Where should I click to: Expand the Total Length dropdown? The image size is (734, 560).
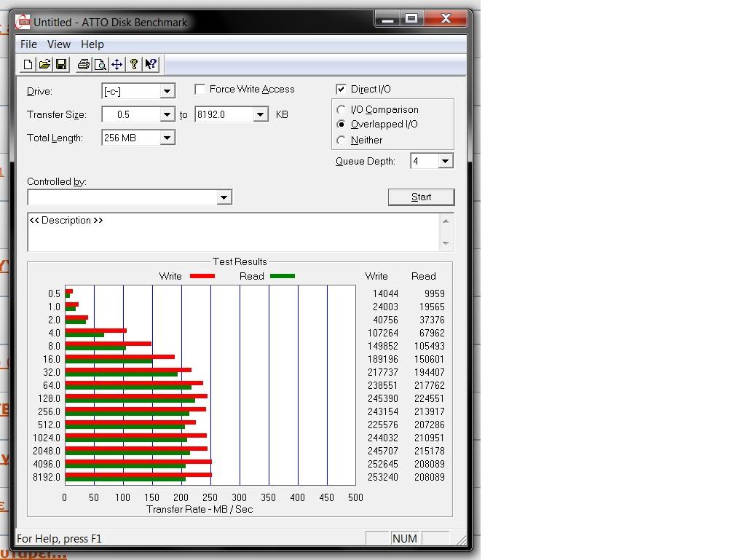[167, 138]
